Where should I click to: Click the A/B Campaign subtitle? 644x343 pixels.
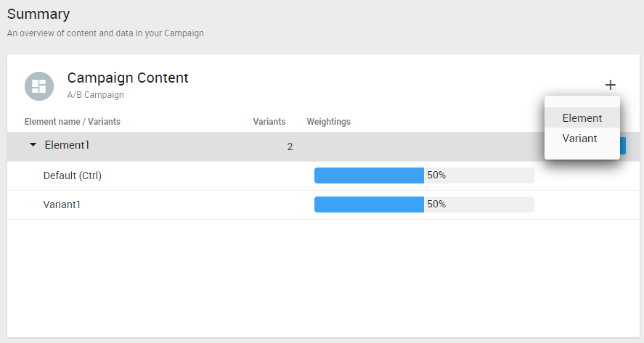click(95, 95)
